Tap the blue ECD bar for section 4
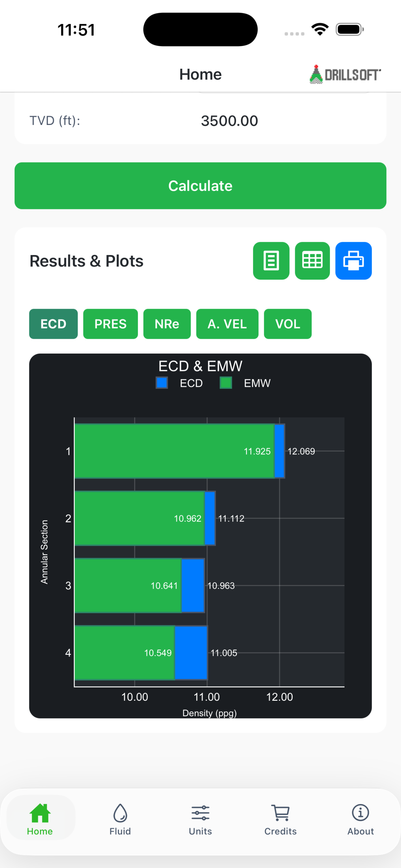Image resolution: width=401 pixels, height=868 pixels. point(191,653)
